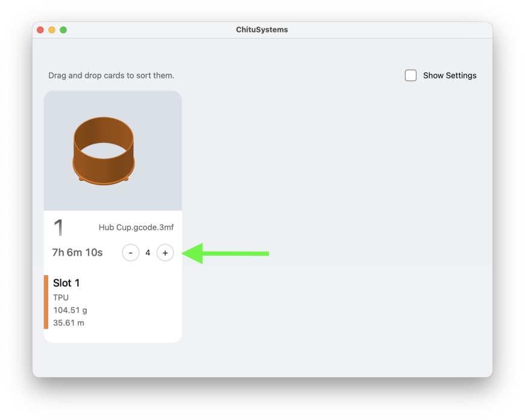
Task: Select the Hub Cup model thumbnail
Action: 113,151
